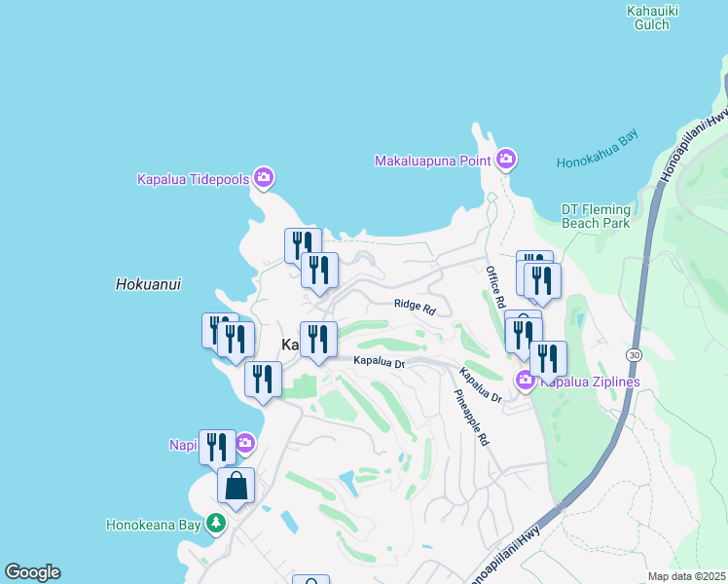Image resolution: width=728 pixels, height=584 pixels.
Task: Select the restaurant marker covering the Napili label
Action: [x=217, y=450]
